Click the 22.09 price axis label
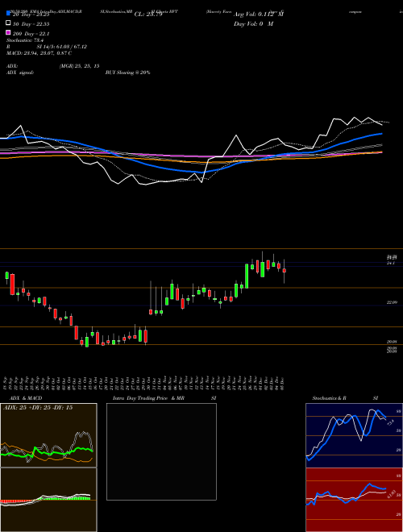Image resolution: width=403 pixels, height=532 pixels. pyautogui.click(x=392, y=302)
